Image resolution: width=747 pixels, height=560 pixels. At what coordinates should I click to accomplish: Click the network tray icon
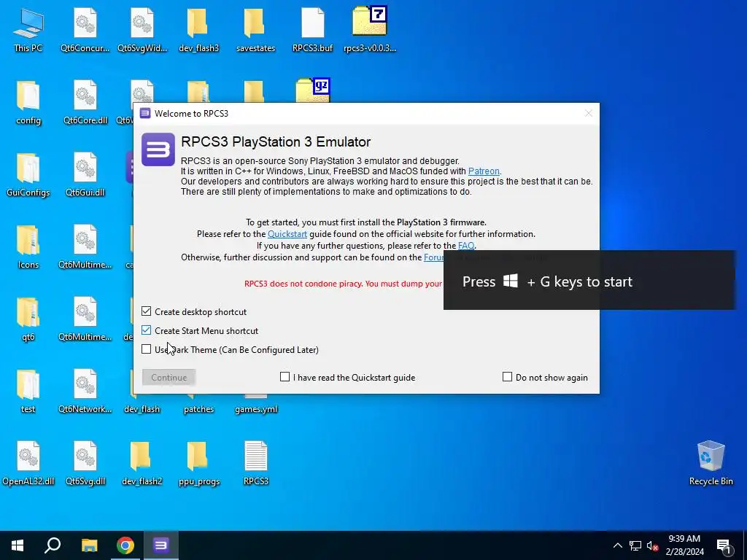coord(635,545)
